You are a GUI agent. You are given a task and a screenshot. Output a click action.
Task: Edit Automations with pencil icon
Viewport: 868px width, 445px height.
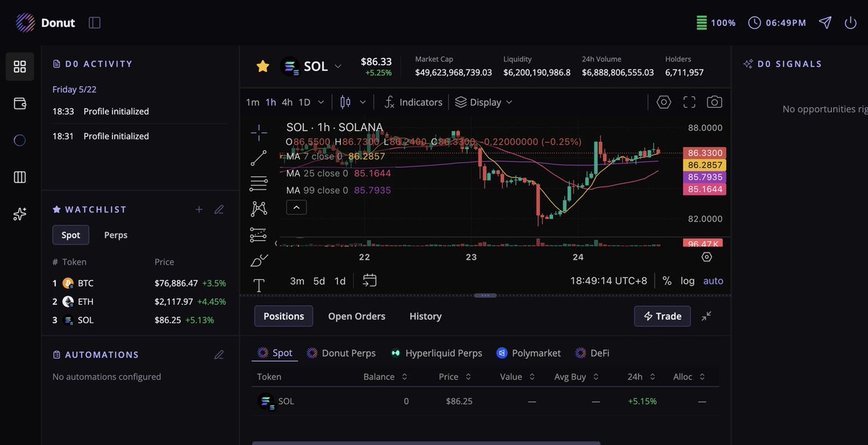click(219, 355)
